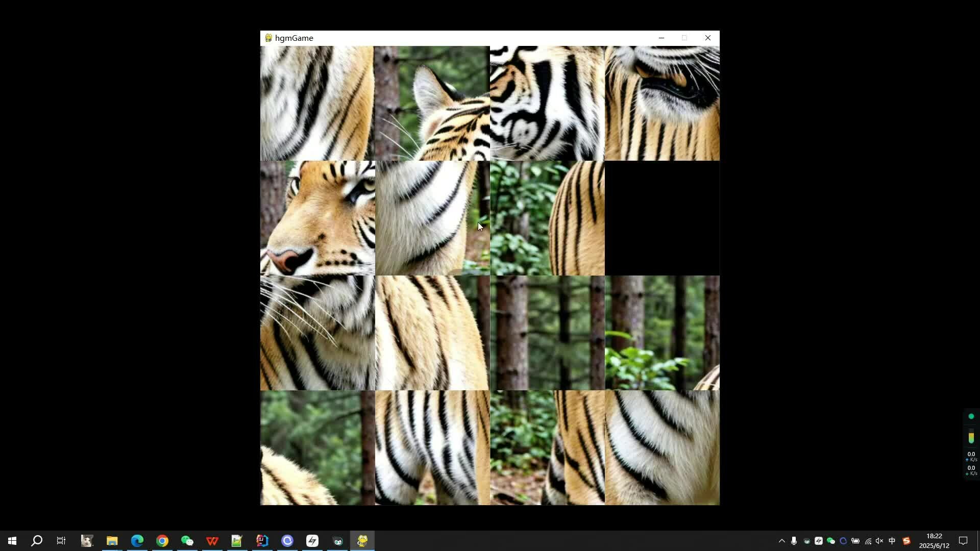This screenshot has width=980, height=551.
Task: Slide the tile left of empty slot
Action: tap(547, 218)
